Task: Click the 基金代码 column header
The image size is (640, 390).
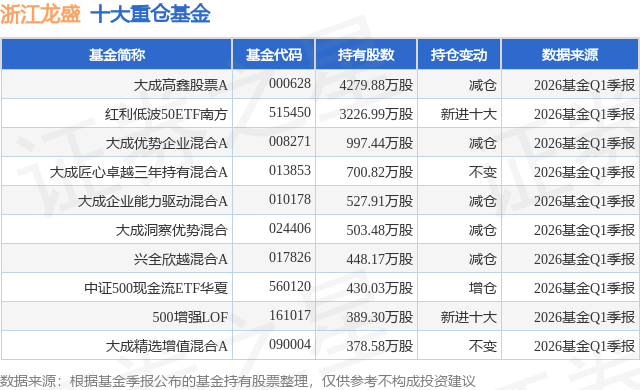Action: coord(274,55)
